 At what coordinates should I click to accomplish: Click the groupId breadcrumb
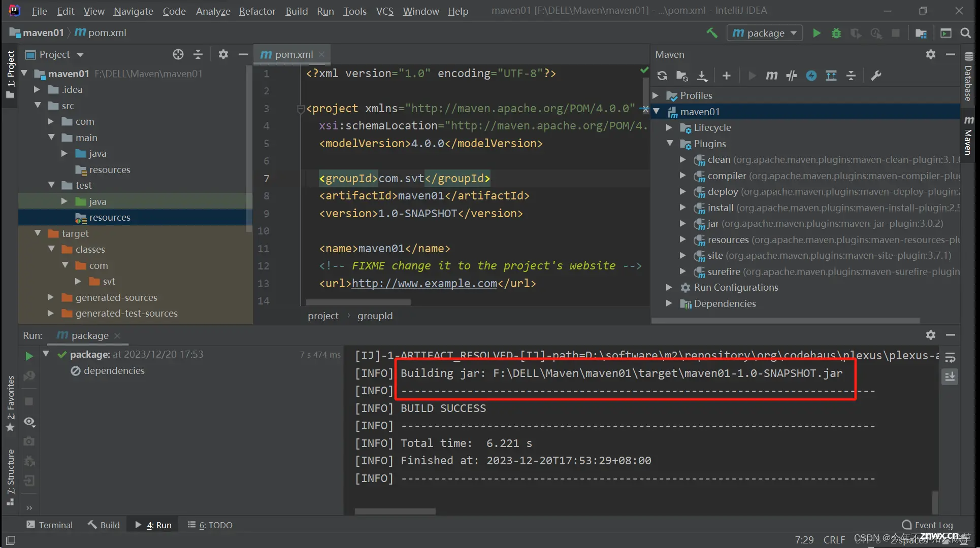click(x=375, y=316)
